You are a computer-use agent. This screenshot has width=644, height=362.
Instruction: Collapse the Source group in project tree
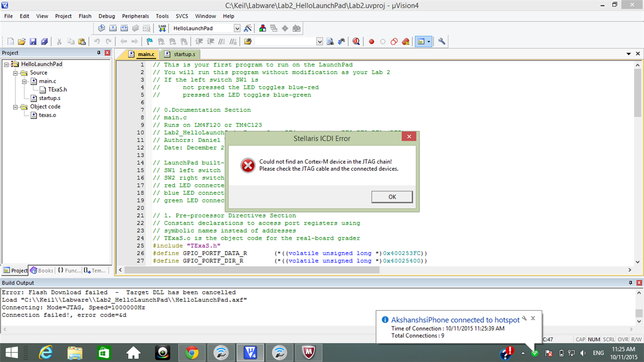click(16, 73)
